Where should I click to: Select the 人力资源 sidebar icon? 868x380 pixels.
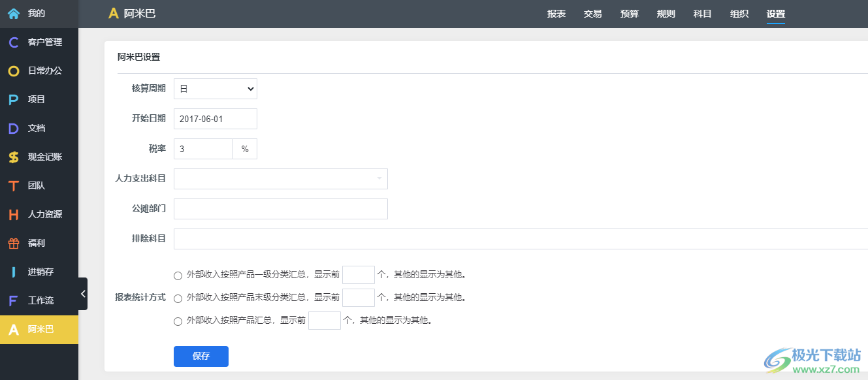[42, 214]
